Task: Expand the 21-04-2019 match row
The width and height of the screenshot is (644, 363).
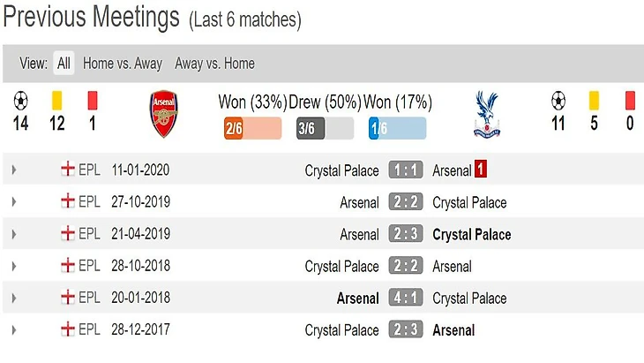Action: click(14, 234)
